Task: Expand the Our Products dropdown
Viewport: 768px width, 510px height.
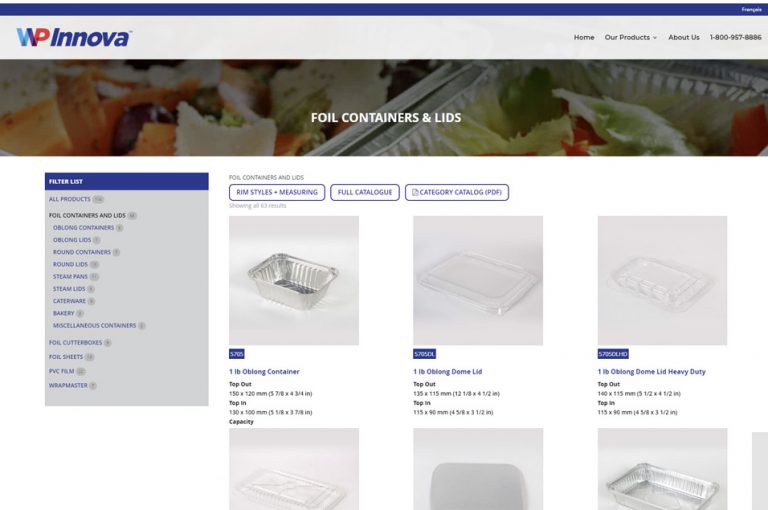Action: pyautogui.click(x=630, y=37)
